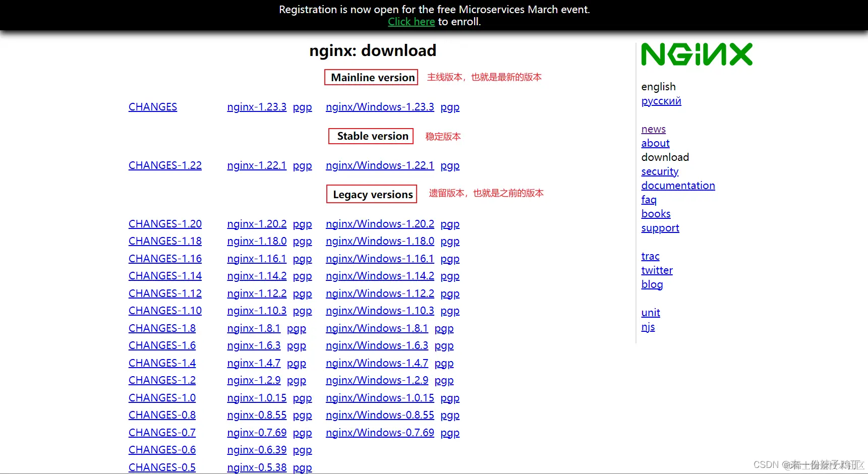
Task: Open CHANGES-0.6 link
Action: click(x=162, y=450)
